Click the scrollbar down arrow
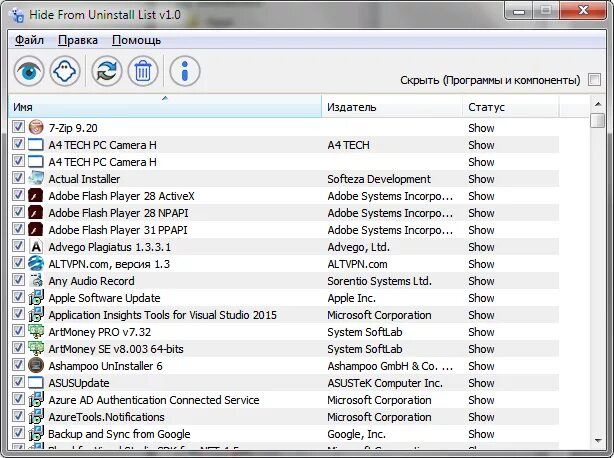614x458 pixels. [x=598, y=441]
